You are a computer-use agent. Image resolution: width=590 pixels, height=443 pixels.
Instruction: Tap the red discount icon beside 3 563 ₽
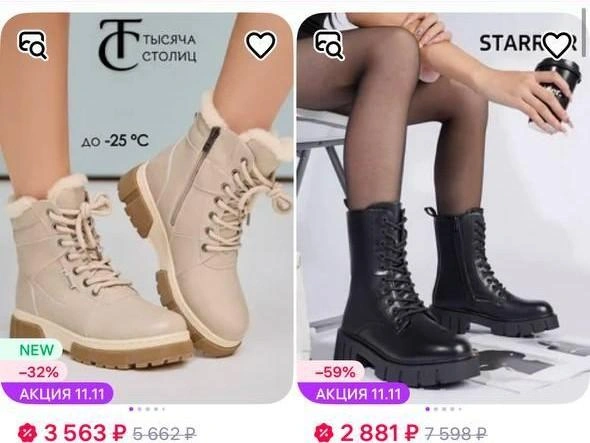(x=28, y=433)
